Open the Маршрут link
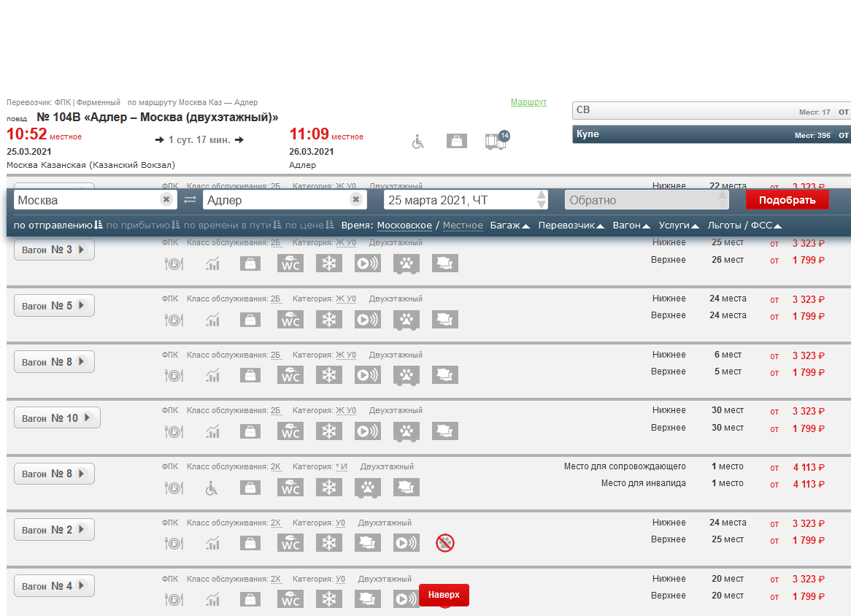Screen dimensions: 851x616 point(528,102)
